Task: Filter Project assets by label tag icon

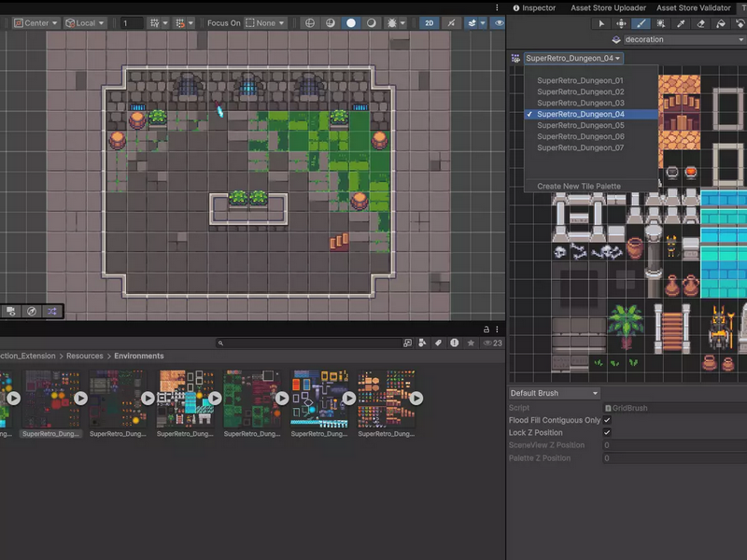Action: click(438, 343)
